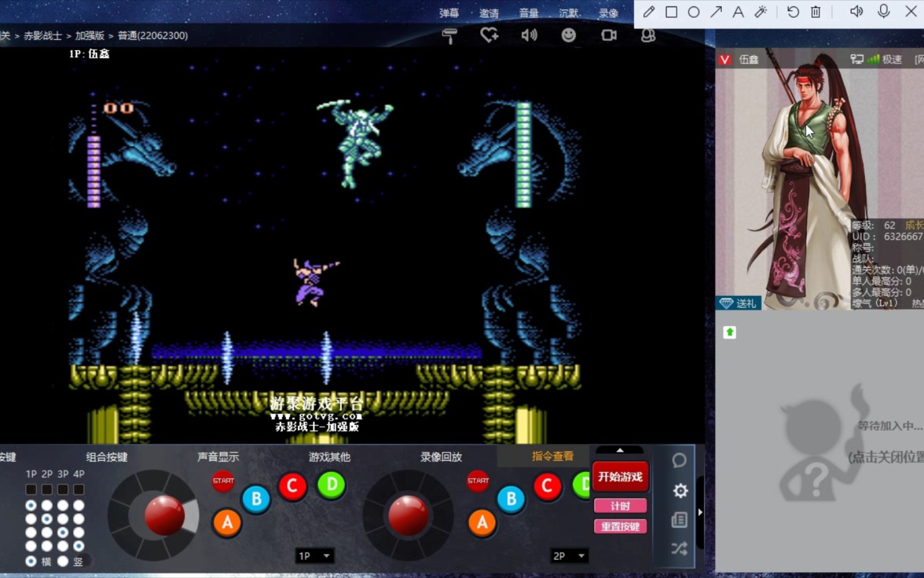Image resolution: width=924 pixels, height=578 pixels.
Task: Tap the 2P red C button
Action: pyautogui.click(x=547, y=486)
